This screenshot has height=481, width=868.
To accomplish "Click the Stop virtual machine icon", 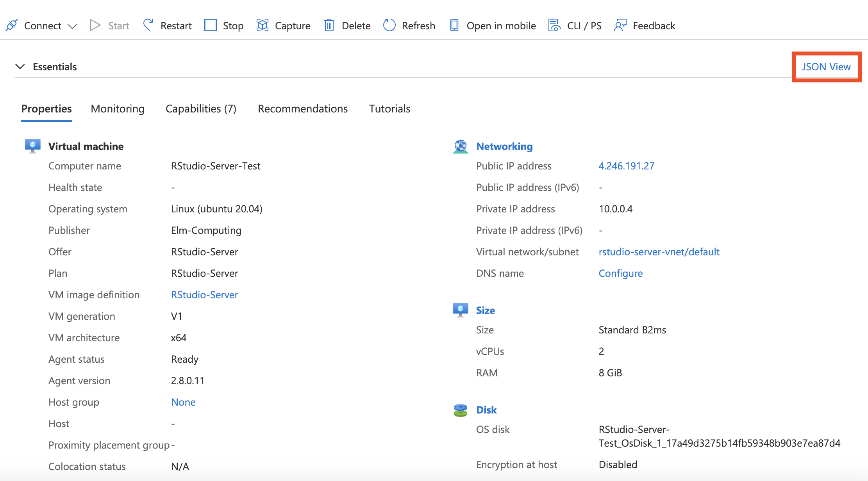I will tap(211, 25).
